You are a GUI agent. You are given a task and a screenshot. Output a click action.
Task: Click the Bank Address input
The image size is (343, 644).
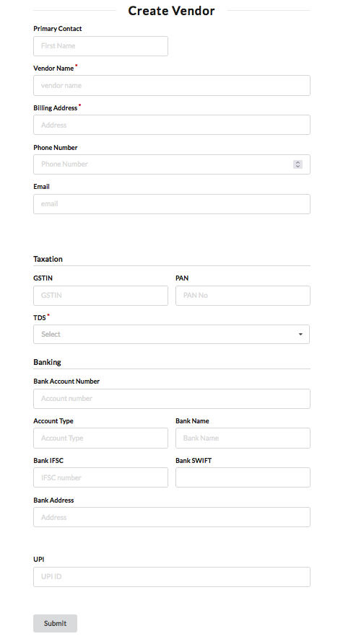pos(172,517)
